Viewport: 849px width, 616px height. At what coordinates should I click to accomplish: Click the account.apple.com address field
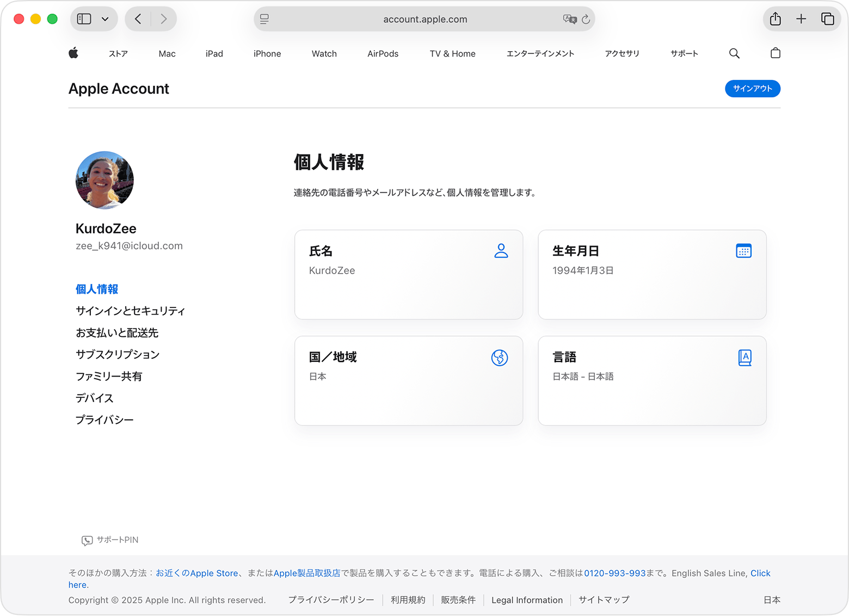424,19
